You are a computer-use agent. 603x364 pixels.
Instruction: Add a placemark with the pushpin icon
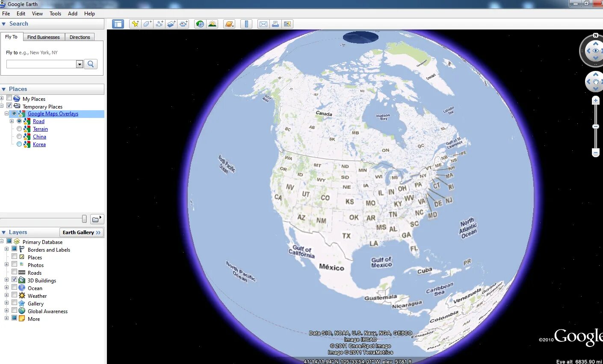coord(135,24)
